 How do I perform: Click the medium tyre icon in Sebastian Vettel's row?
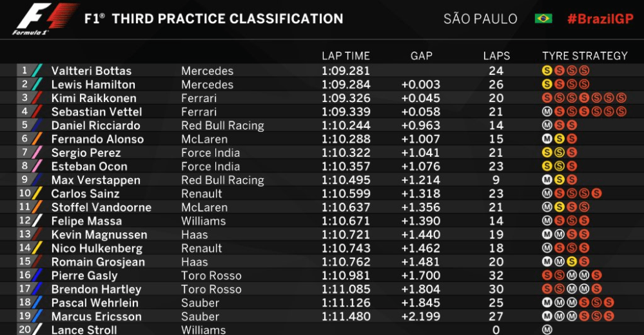tap(547, 112)
